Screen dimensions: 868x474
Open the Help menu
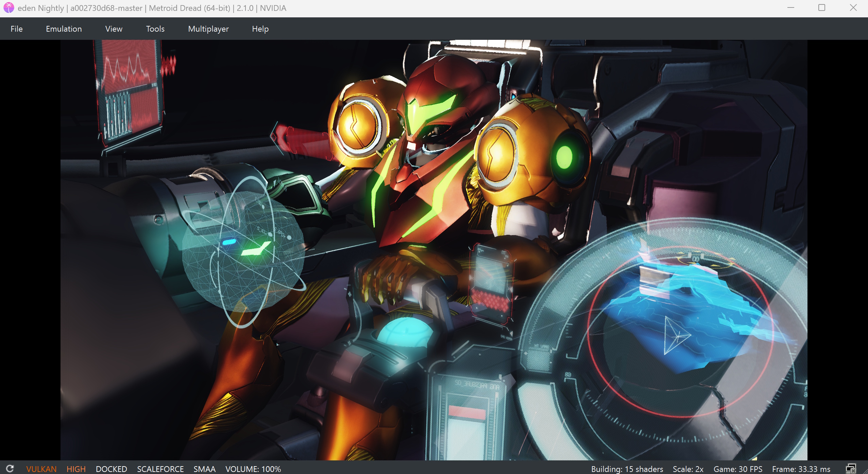coord(260,29)
